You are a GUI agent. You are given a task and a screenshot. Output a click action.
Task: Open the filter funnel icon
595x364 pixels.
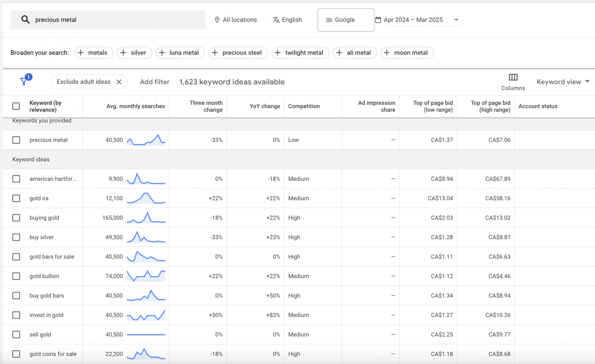point(25,81)
